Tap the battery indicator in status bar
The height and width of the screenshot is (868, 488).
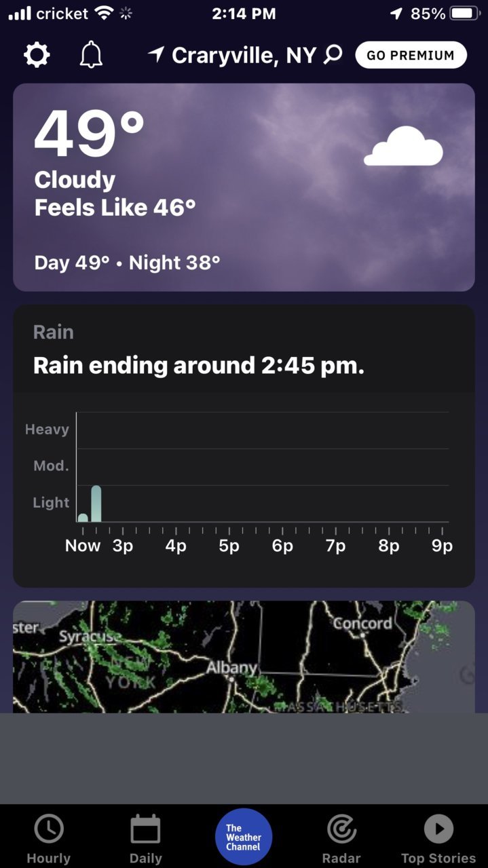pos(465,14)
